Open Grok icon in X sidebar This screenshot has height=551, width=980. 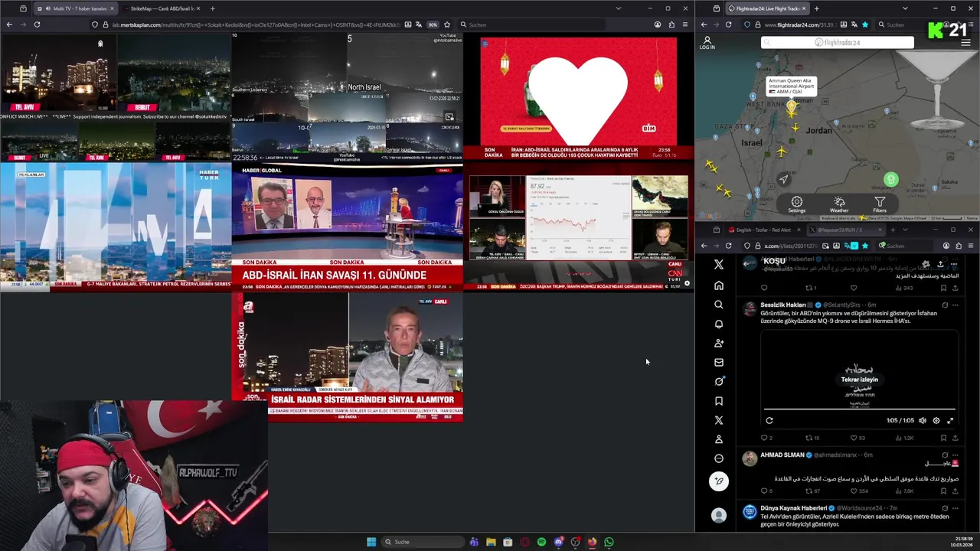[718, 381]
